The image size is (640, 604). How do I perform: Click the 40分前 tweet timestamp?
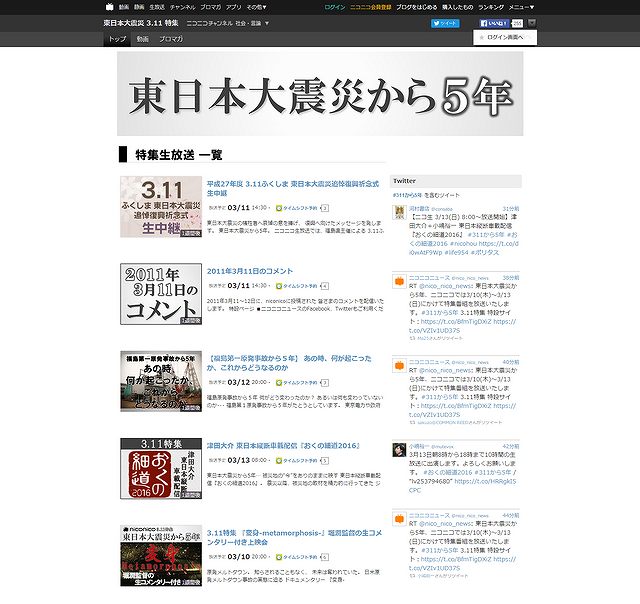coord(511,362)
